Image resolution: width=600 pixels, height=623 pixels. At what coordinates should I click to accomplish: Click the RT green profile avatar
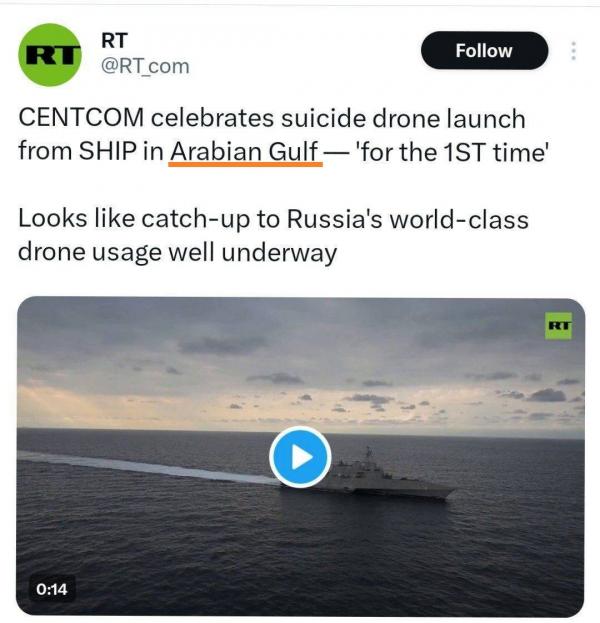click(x=50, y=54)
